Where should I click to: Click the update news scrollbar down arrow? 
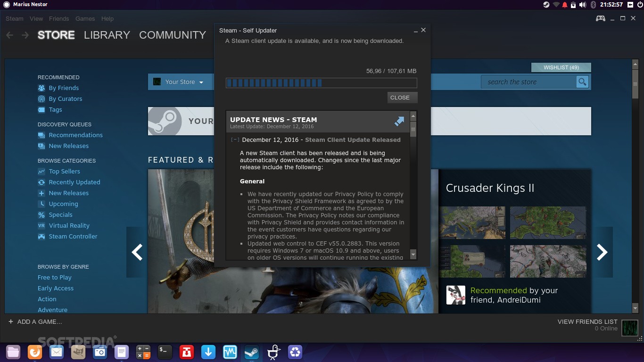[x=413, y=255]
